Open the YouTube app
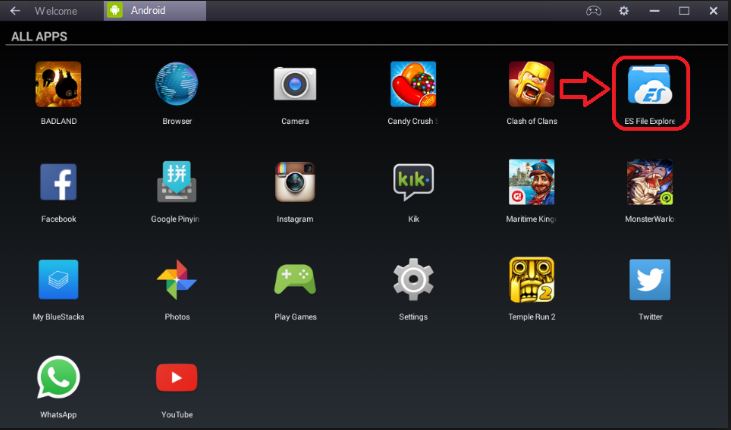731x430 pixels. pyautogui.click(x=177, y=377)
